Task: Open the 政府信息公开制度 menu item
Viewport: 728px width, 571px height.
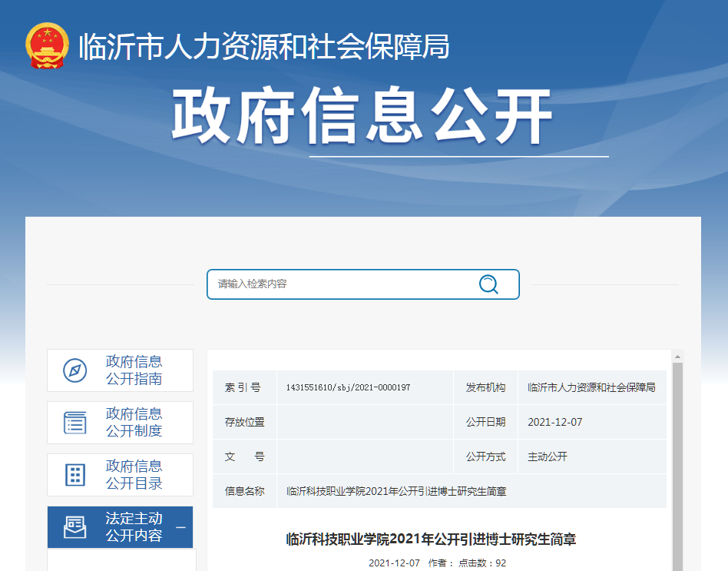Action: click(x=134, y=423)
